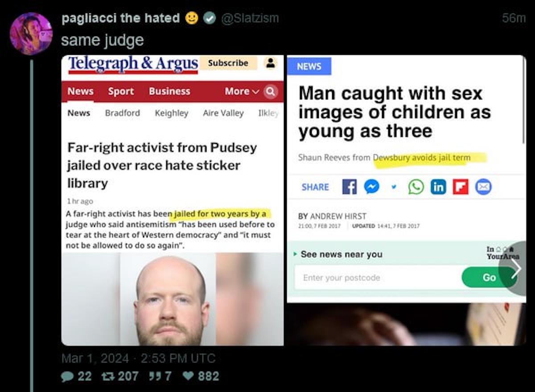Select the Bradford sub-navigation tab

coord(123,113)
